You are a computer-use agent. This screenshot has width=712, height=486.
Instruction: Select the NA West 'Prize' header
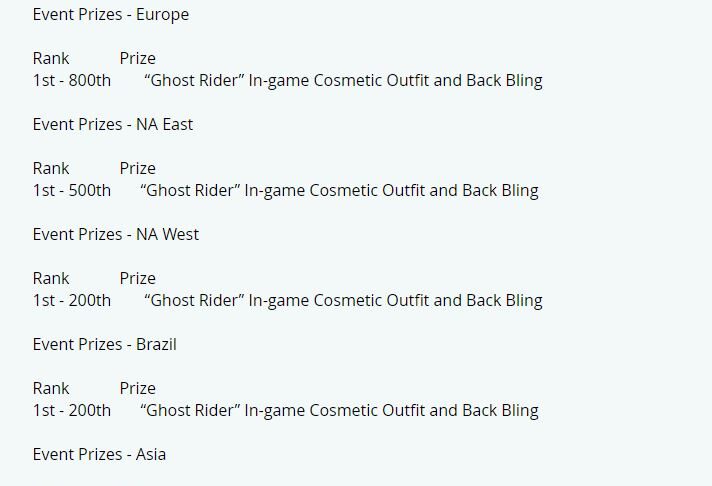pos(138,278)
